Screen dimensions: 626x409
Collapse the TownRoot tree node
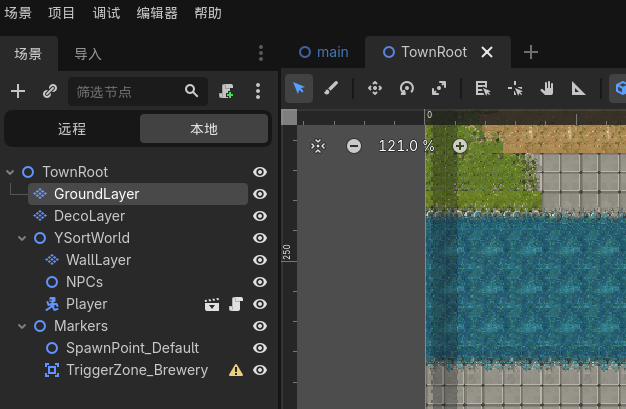click(x=10, y=172)
